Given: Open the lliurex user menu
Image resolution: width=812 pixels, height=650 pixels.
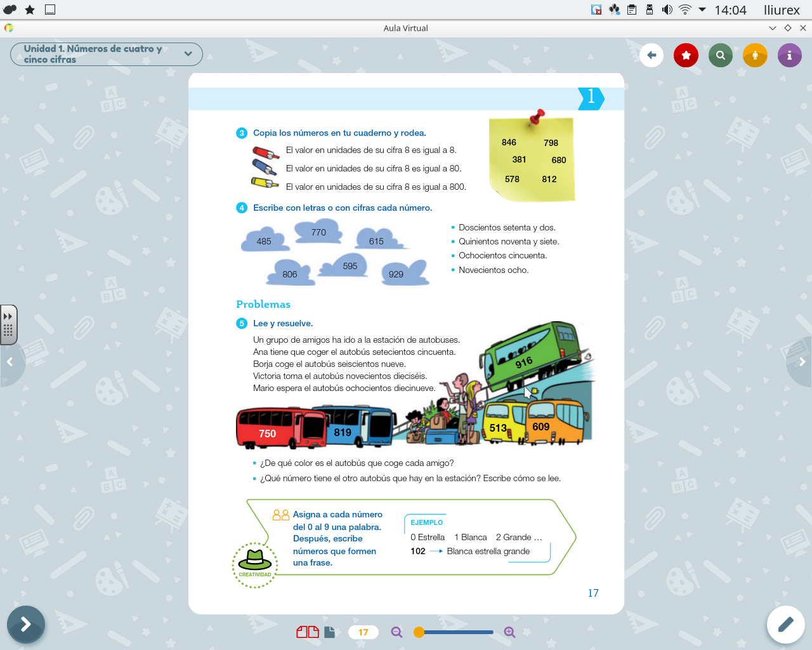Looking at the screenshot, I should 782,10.
